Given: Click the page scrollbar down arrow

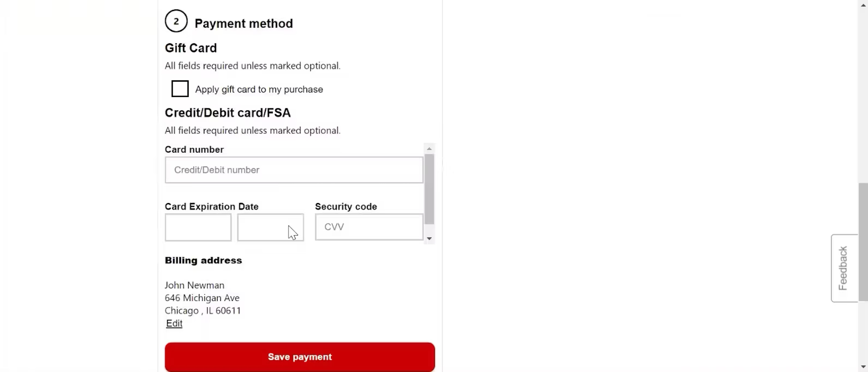Looking at the screenshot, I should (863, 368).
